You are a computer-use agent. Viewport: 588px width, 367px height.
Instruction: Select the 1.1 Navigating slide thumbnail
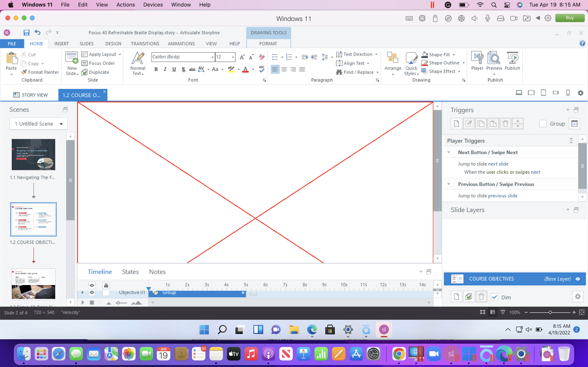click(33, 154)
